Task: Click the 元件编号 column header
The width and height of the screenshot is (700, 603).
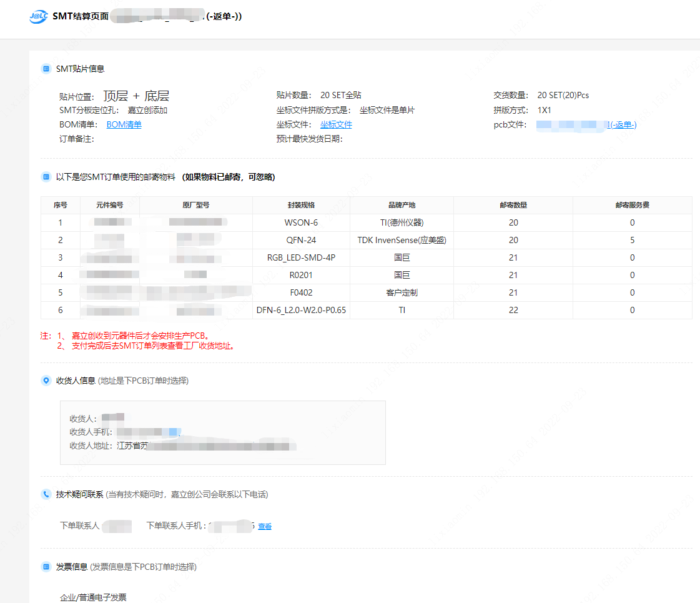Action: click(x=110, y=205)
